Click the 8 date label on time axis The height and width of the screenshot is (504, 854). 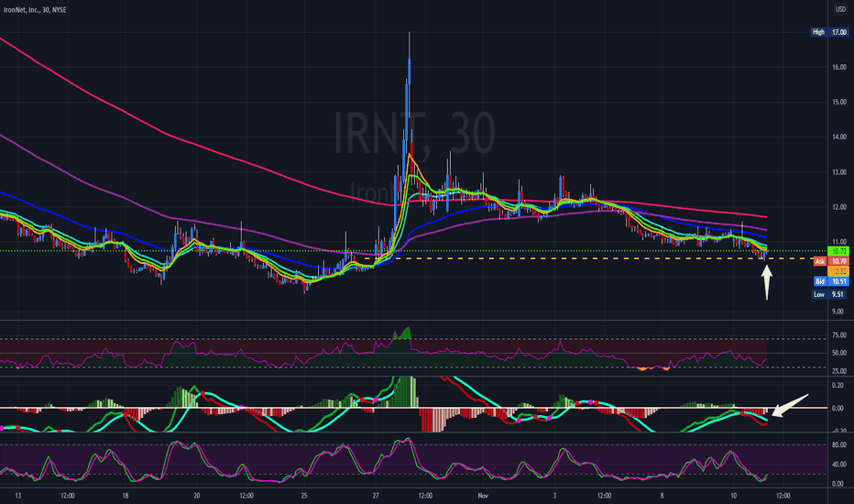coord(662,496)
